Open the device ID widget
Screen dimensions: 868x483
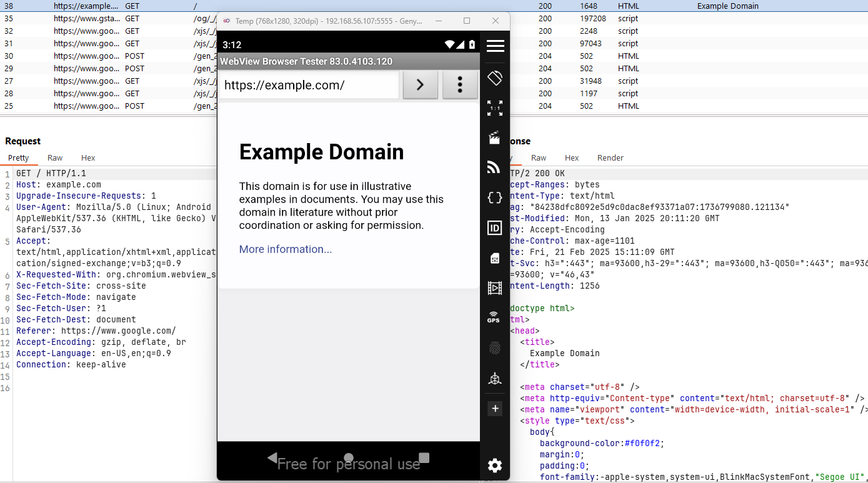point(495,228)
